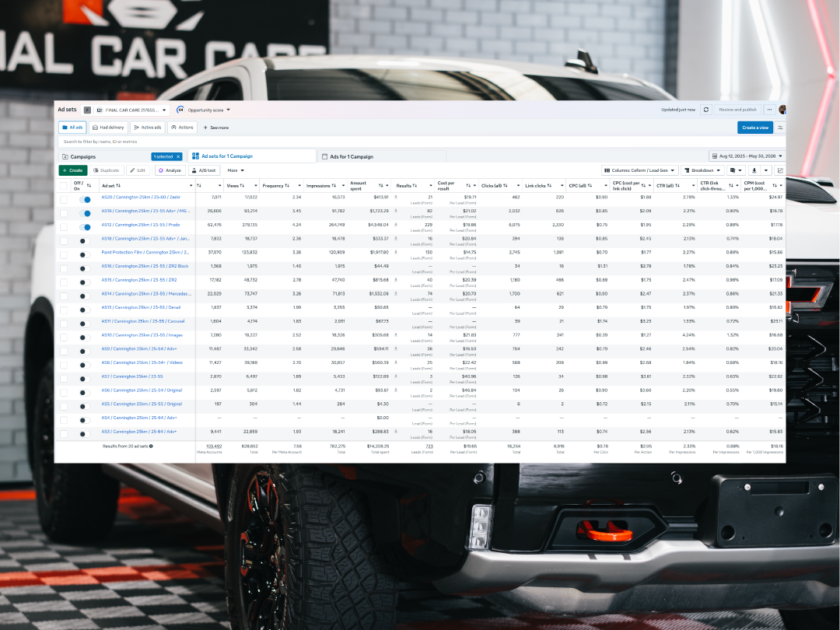
Task: Click the Duplicate button
Action: (106, 170)
